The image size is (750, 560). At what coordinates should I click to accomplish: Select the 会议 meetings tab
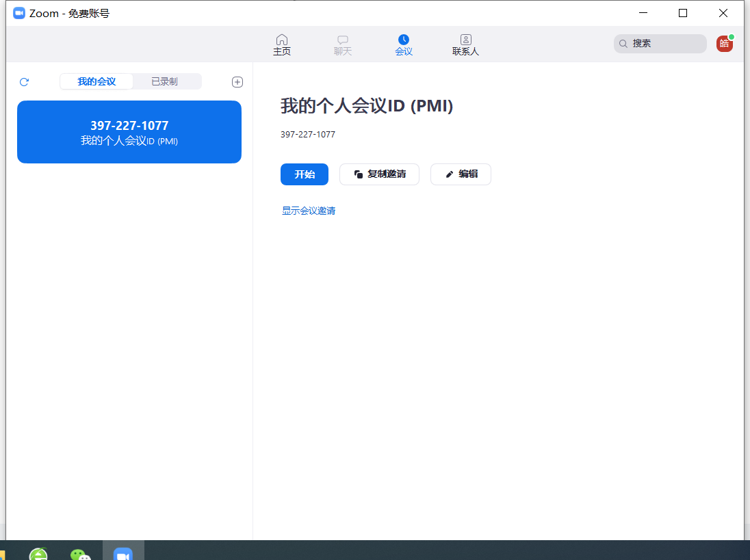point(404,45)
